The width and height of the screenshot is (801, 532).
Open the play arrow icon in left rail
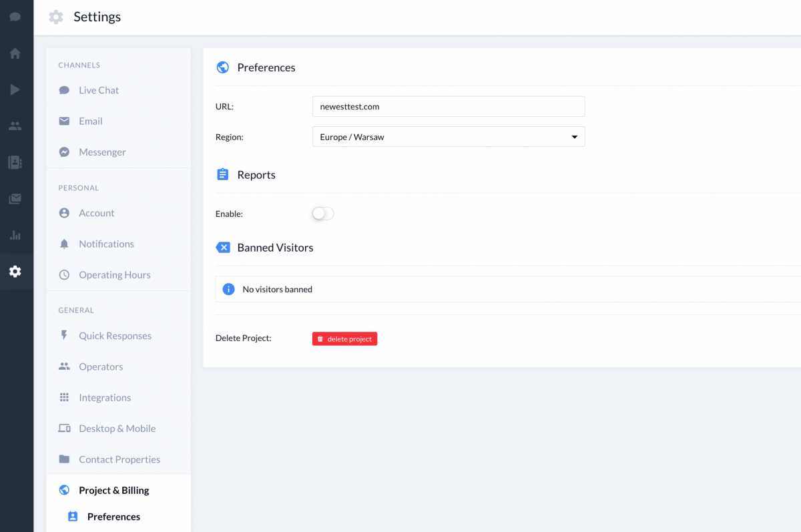[x=15, y=89]
